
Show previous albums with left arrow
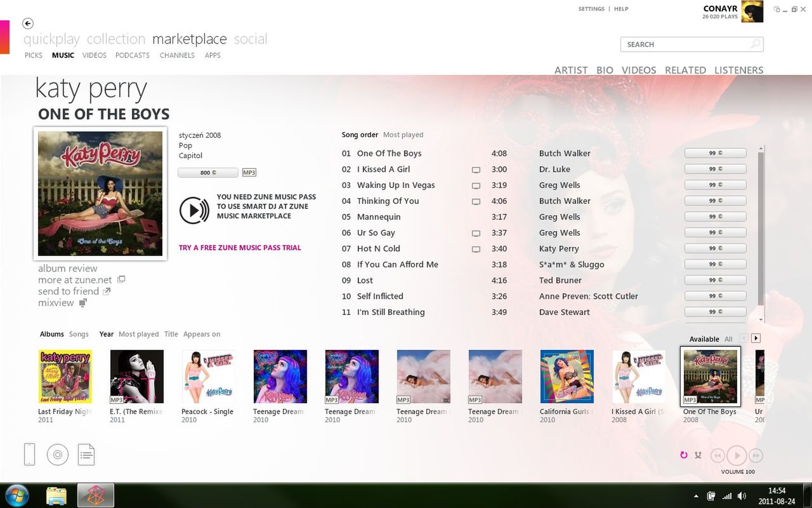[x=744, y=338]
